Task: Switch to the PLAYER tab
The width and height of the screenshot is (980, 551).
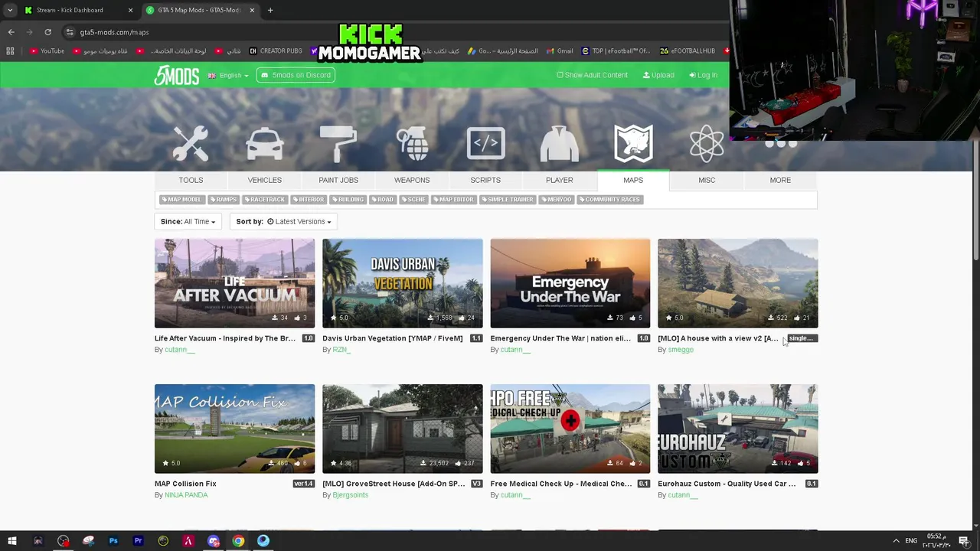Action: 559,180
